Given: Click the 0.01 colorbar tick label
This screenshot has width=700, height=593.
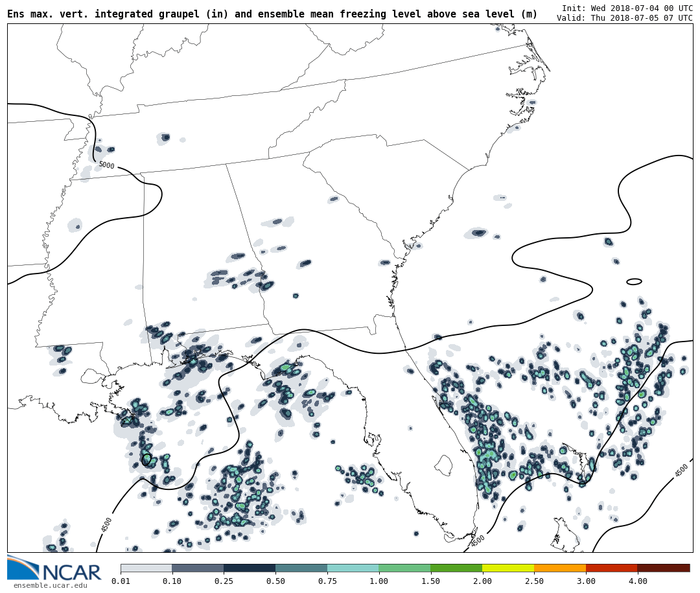Looking at the screenshot, I should (121, 581).
